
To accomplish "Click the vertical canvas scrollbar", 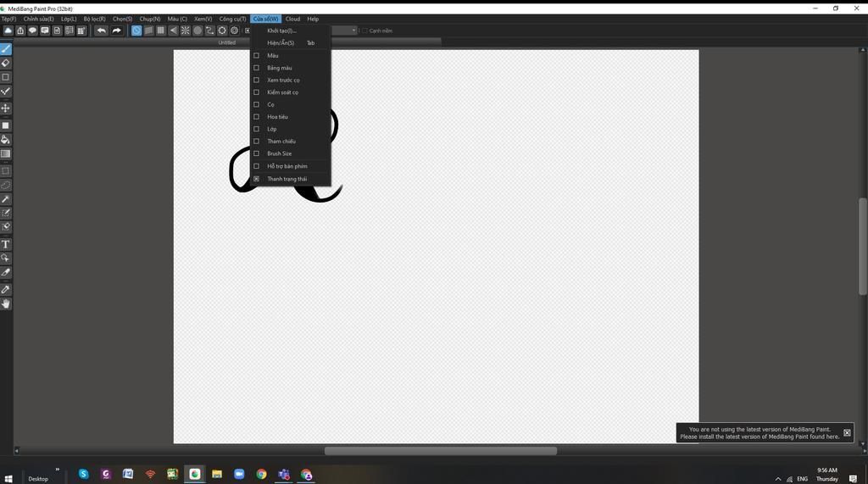I will click(x=862, y=247).
